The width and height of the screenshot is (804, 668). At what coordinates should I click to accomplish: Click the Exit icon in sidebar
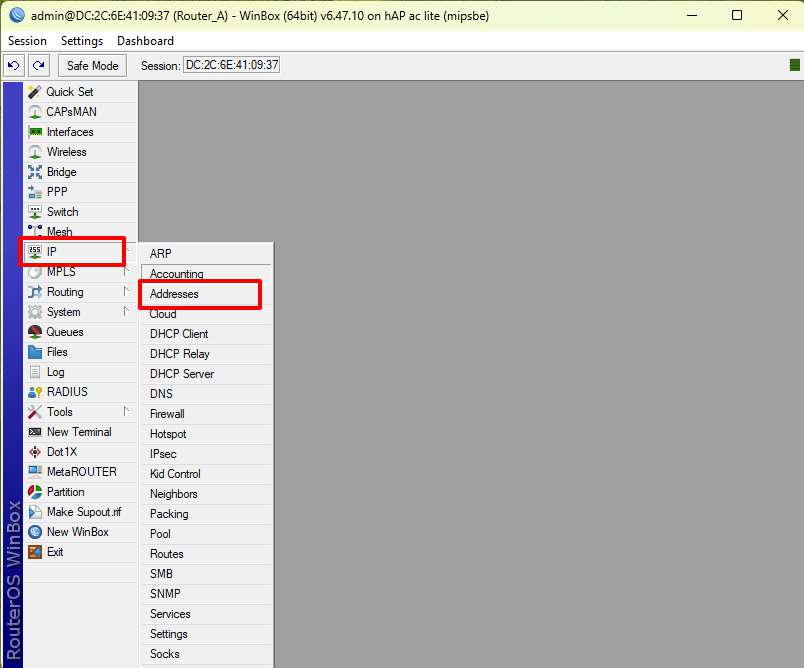[x=35, y=552]
